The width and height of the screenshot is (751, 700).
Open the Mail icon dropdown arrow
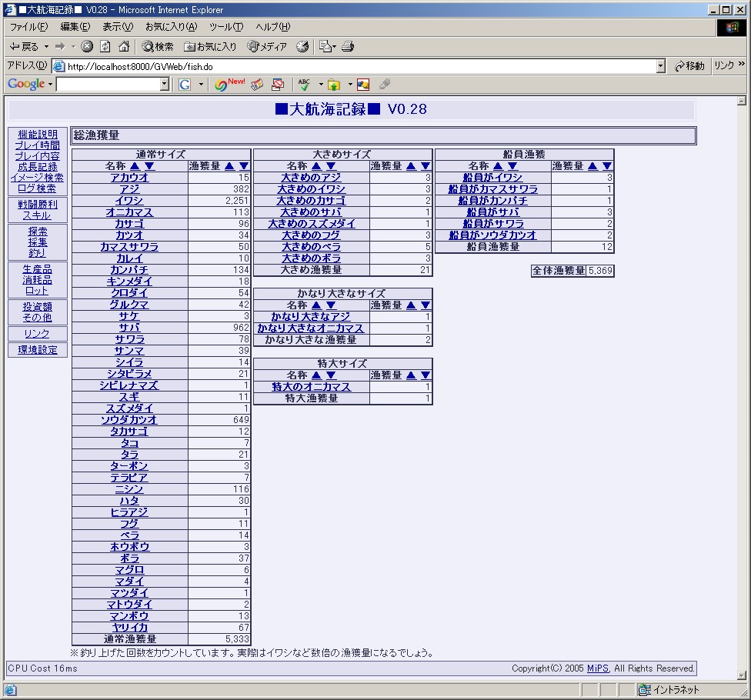[x=334, y=46]
